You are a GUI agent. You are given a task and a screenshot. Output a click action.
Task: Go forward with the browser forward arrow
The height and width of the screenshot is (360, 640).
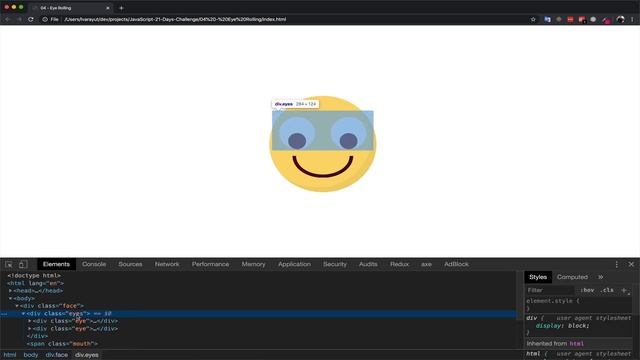pyautogui.click(x=19, y=19)
